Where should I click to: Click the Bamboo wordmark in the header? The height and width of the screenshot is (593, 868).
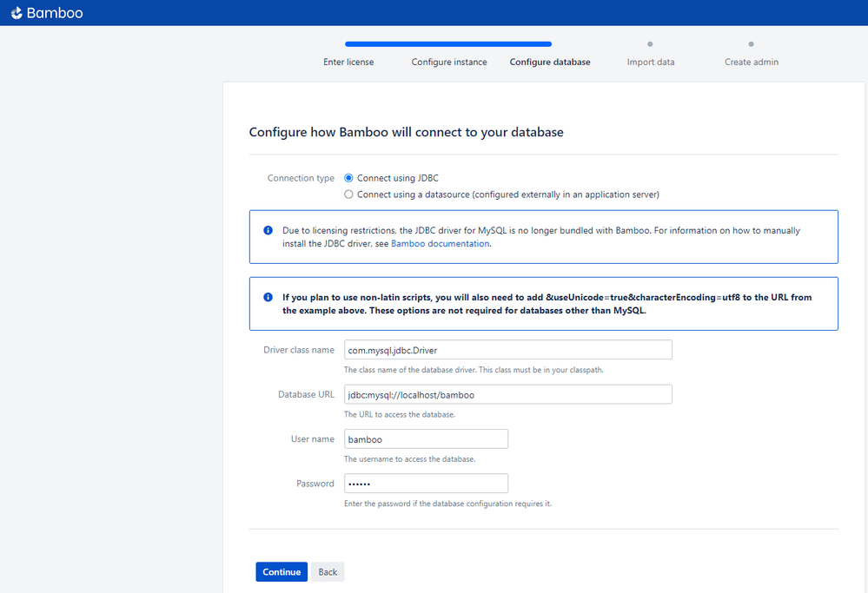[55, 13]
